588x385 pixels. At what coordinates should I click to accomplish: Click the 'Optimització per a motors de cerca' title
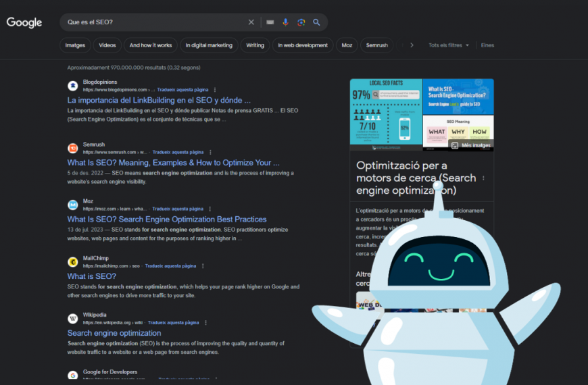(416, 178)
